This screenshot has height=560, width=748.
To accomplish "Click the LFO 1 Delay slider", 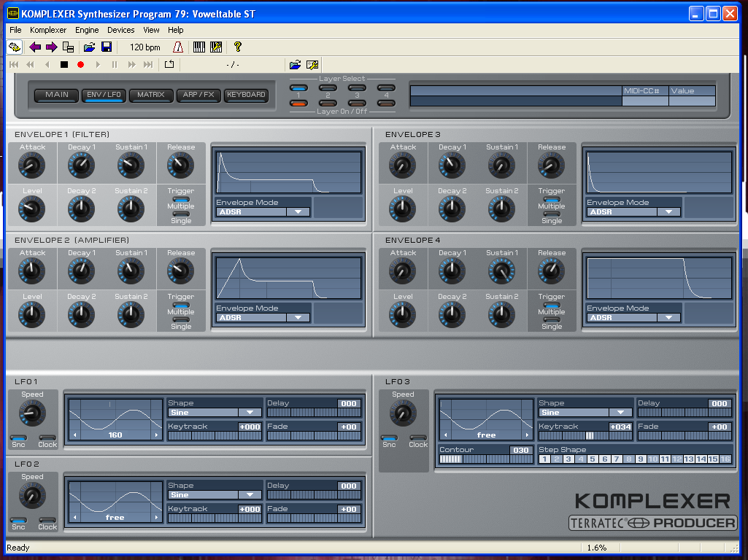I will pyautogui.click(x=314, y=412).
